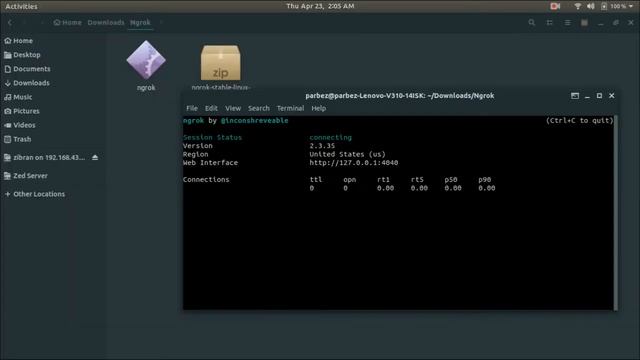Click the connecting session status text

tap(330, 138)
